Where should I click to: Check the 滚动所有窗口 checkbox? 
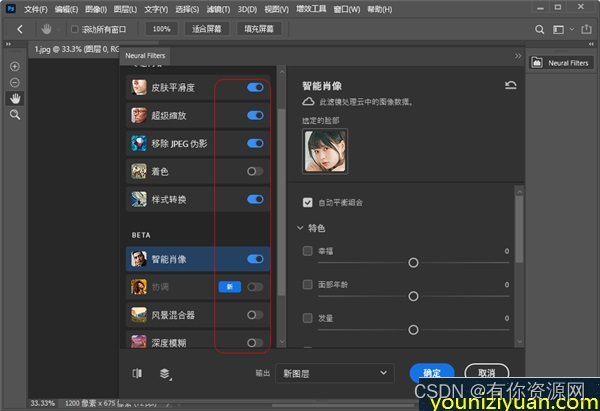pos(75,29)
